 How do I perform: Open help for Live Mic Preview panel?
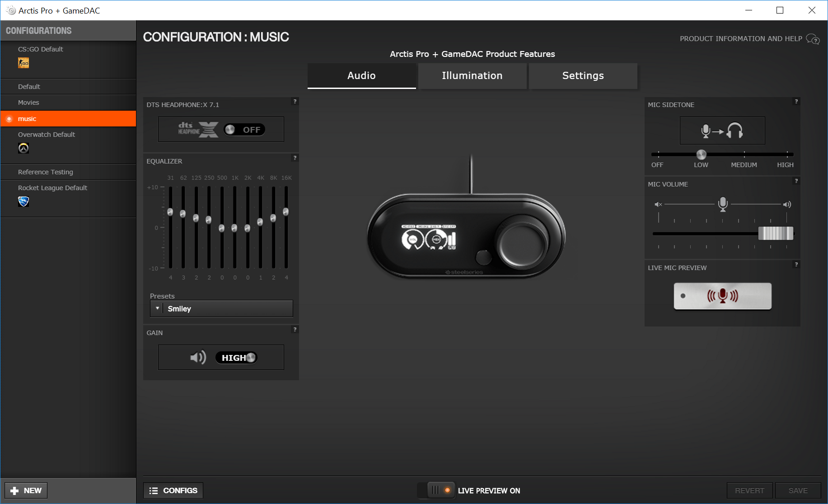click(x=796, y=265)
